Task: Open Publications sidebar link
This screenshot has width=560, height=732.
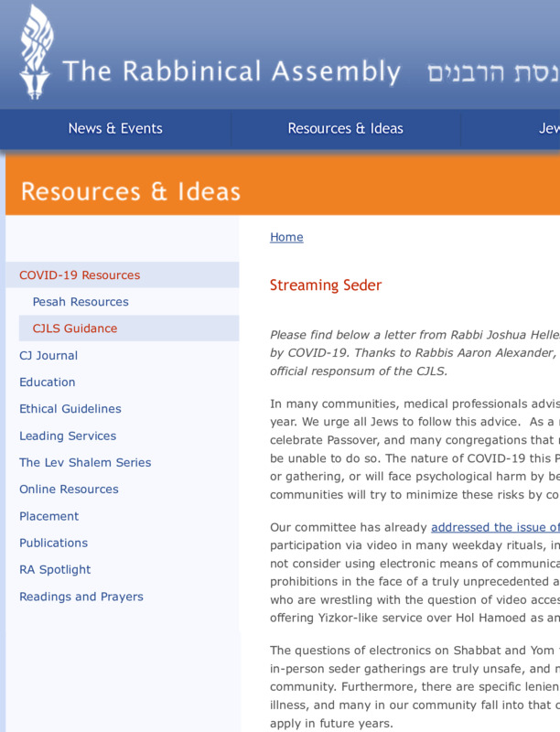Action: tap(54, 543)
